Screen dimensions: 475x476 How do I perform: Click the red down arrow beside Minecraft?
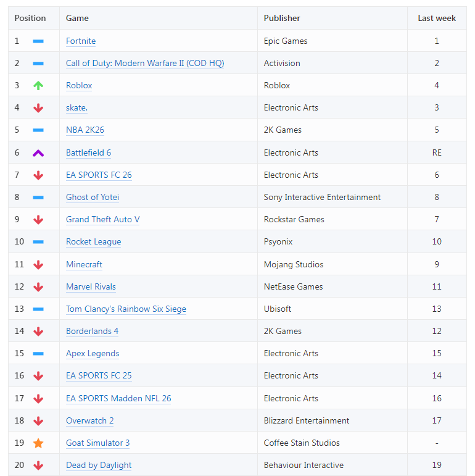coord(38,265)
